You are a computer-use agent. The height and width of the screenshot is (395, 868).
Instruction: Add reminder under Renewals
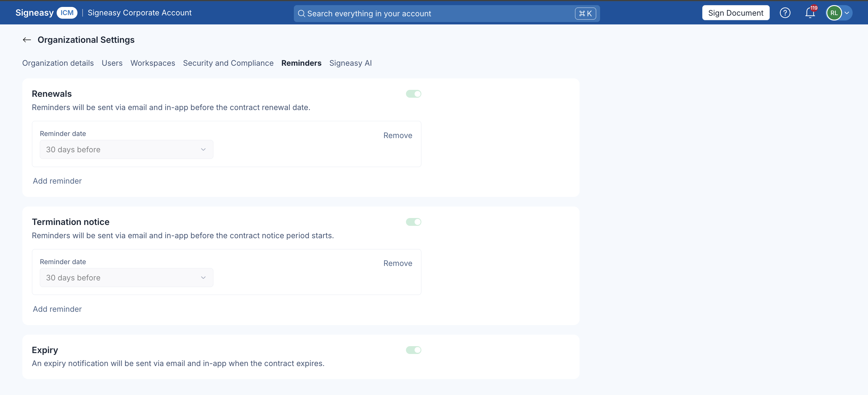click(x=57, y=181)
